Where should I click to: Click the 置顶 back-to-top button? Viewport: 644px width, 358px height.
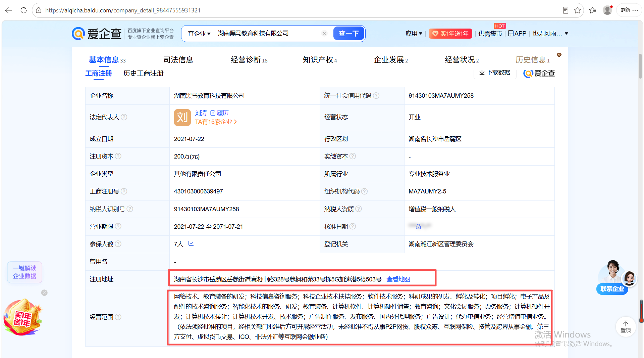click(x=626, y=326)
